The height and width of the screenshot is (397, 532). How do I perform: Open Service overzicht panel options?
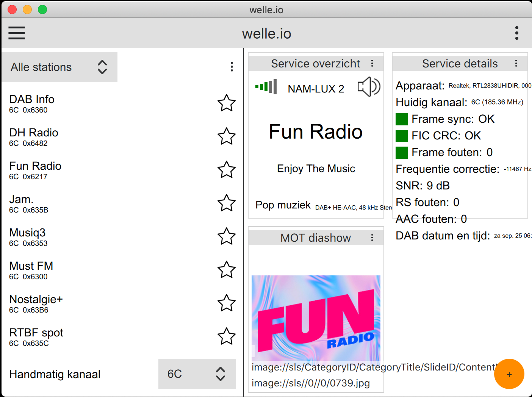tap(372, 63)
